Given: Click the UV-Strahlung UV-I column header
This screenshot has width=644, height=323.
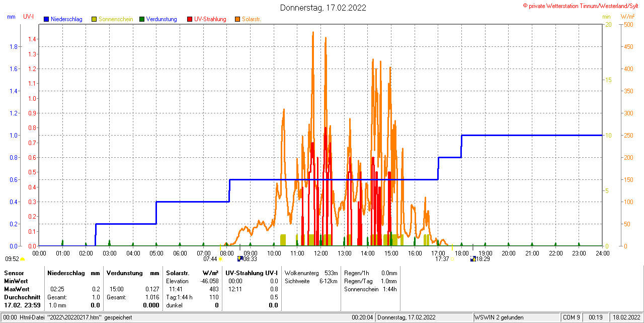Looking at the screenshot, I should coord(252,273).
